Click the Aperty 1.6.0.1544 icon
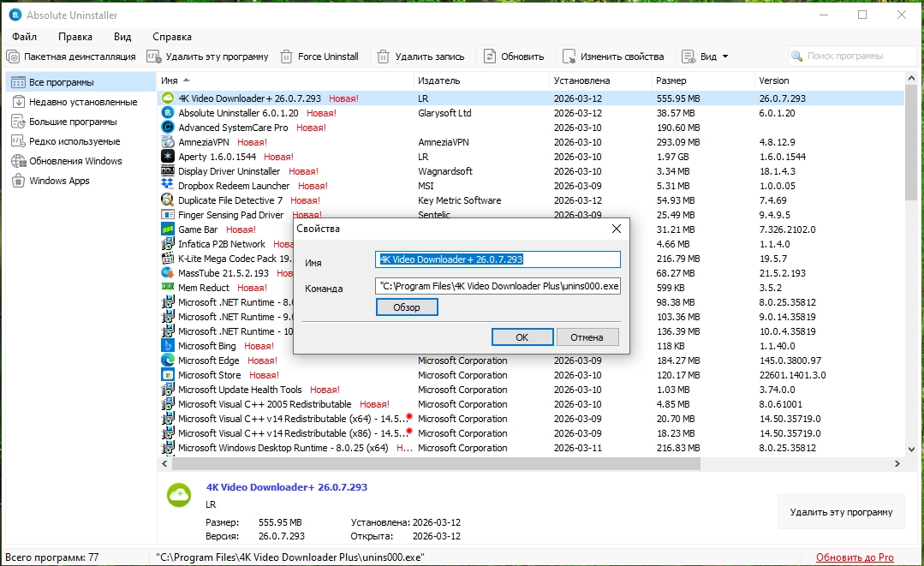 168,156
